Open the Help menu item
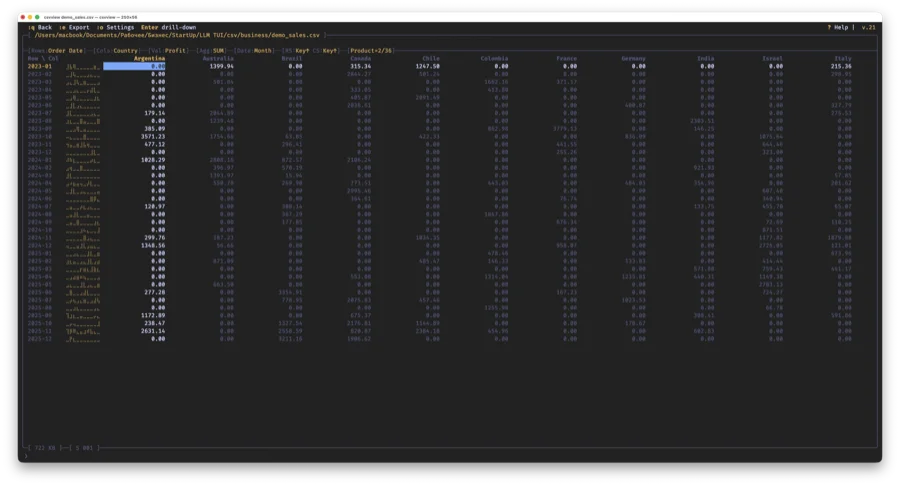Screen dimensions: 900x486 pos(839,27)
